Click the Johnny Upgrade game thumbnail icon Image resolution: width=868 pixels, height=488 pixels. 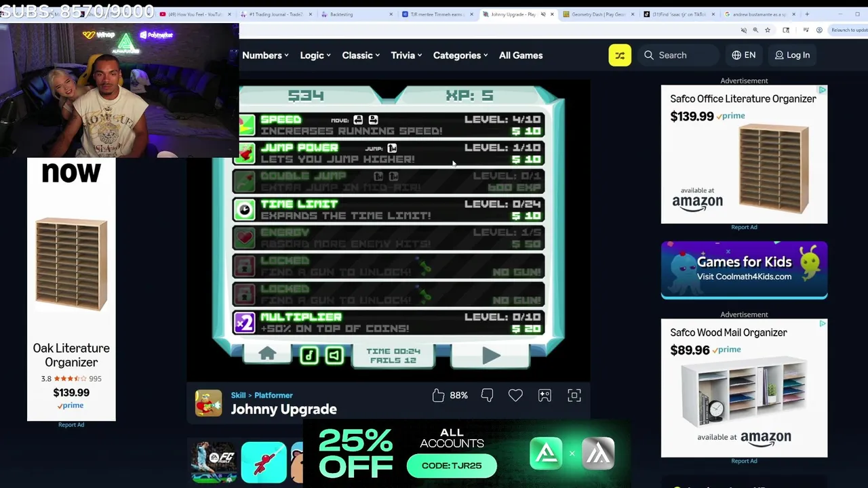point(208,403)
